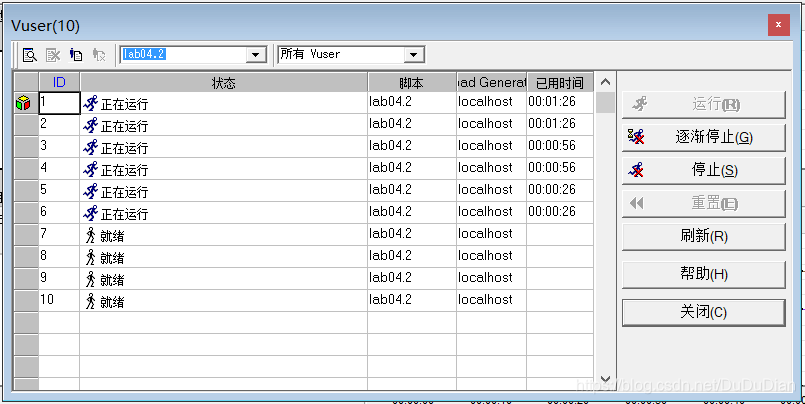Screen dimensions: 805x404
Task: Click the 逐渐停止(G) button
Action: pyautogui.click(x=703, y=138)
